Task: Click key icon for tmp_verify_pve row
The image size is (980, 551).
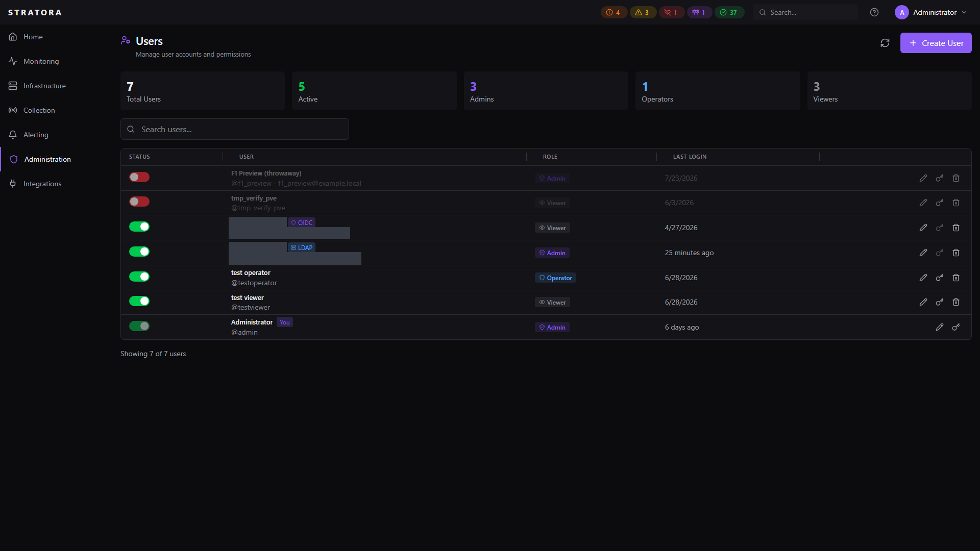Action: pyautogui.click(x=940, y=203)
